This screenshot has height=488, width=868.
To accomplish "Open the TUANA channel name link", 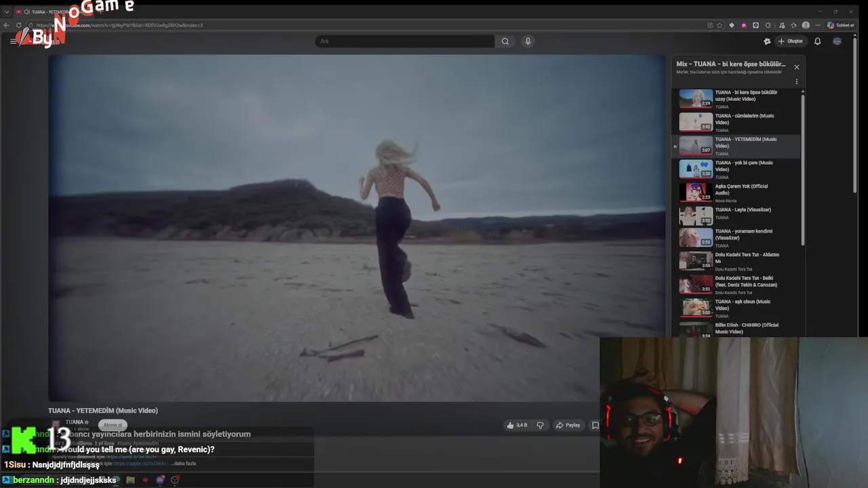I will 75,422.
